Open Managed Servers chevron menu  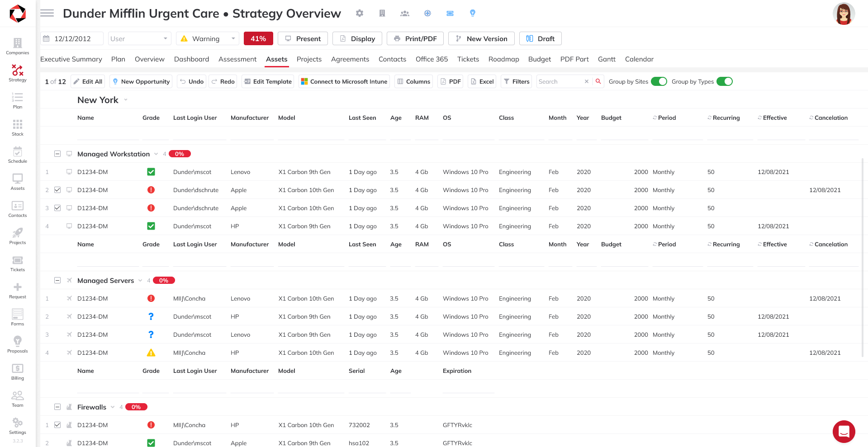click(x=140, y=280)
